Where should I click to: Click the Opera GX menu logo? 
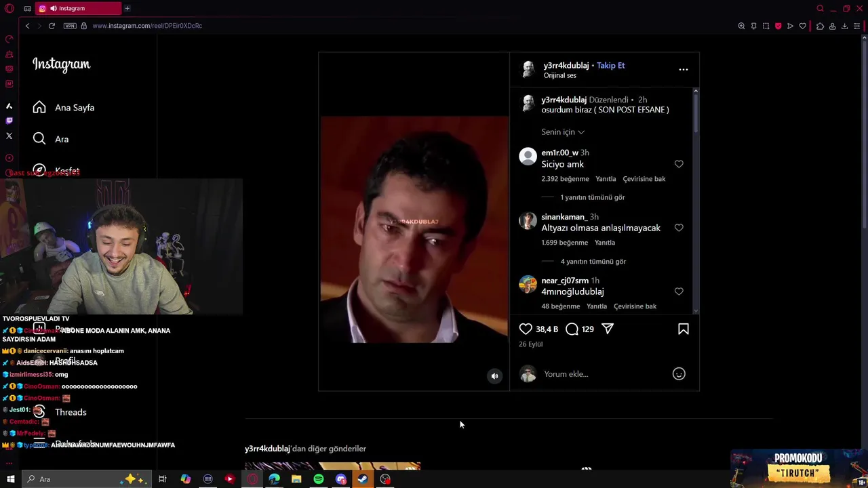pos(9,8)
